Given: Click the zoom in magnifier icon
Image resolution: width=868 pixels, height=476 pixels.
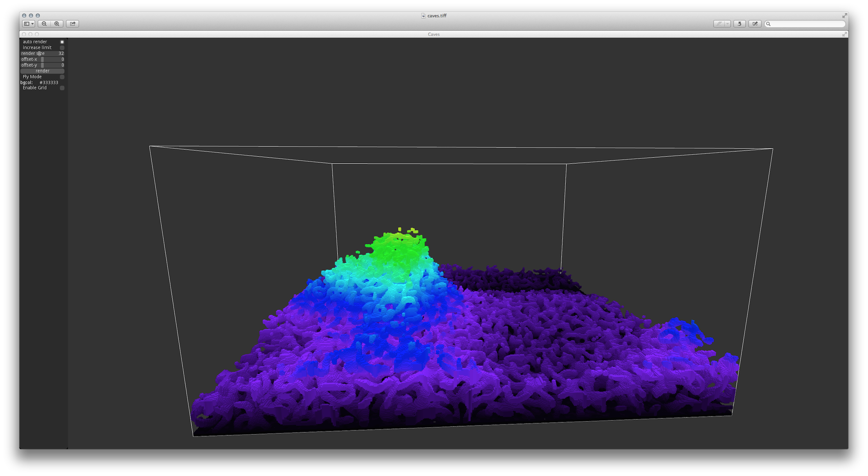Looking at the screenshot, I should point(57,24).
